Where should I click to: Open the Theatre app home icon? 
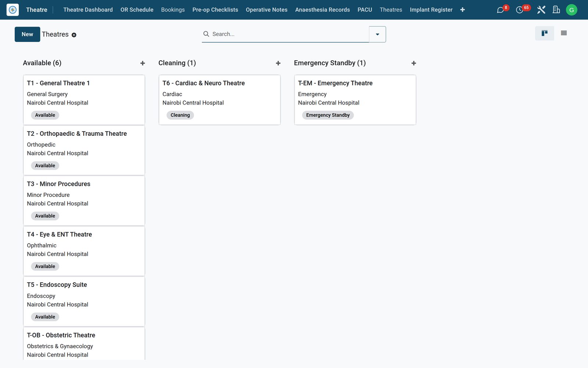(12, 10)
